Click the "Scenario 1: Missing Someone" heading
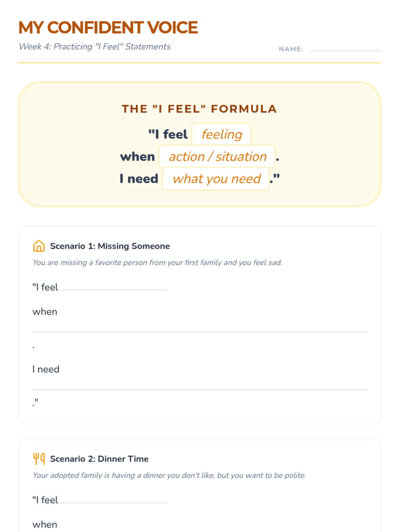Image resolution: width=399 pixels, height=532 pixels. pos(110,246)
